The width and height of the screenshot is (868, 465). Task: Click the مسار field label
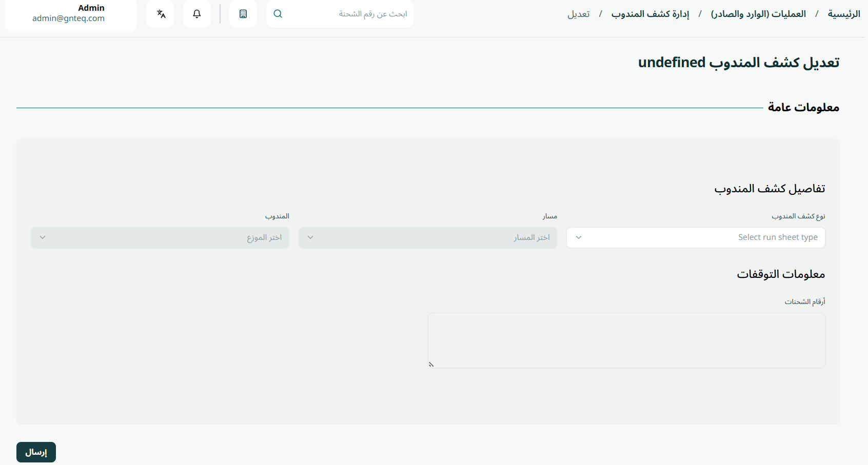click(x=550, y=216)
